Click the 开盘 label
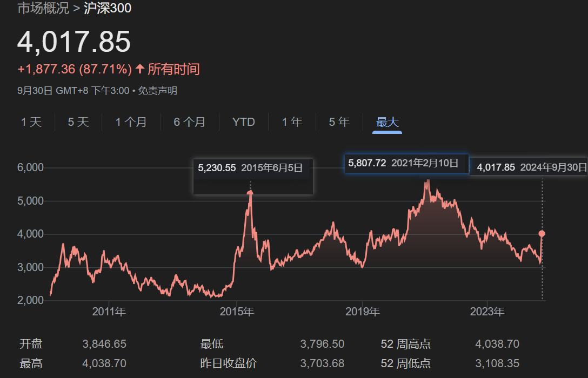The height and width of the screenshot is (378, 588). (x=31, y=344)
